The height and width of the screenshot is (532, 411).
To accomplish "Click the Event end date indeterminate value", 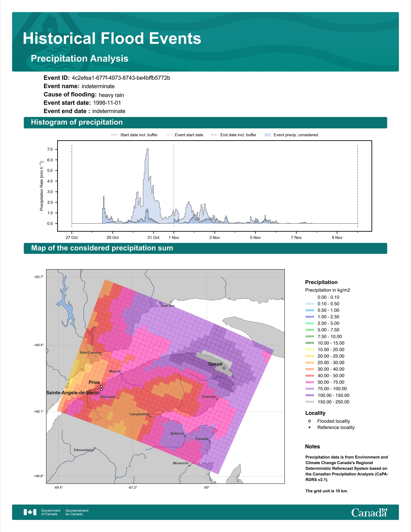I will [x=109, y=111].
